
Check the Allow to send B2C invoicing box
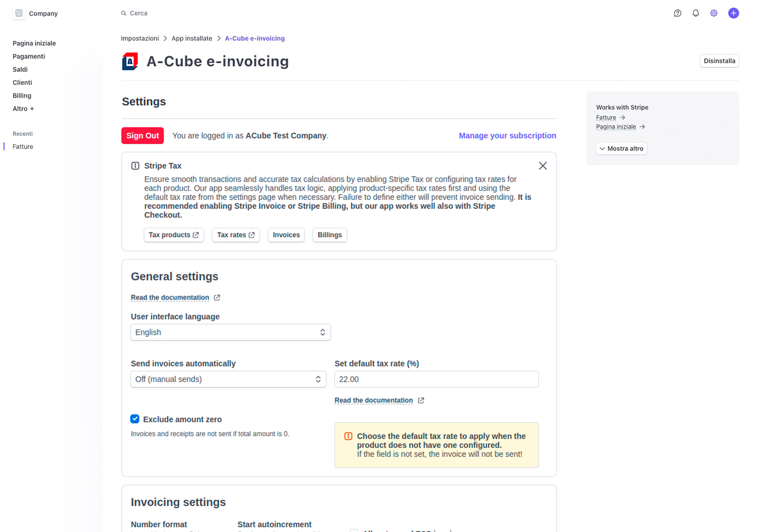pos(354,530)
